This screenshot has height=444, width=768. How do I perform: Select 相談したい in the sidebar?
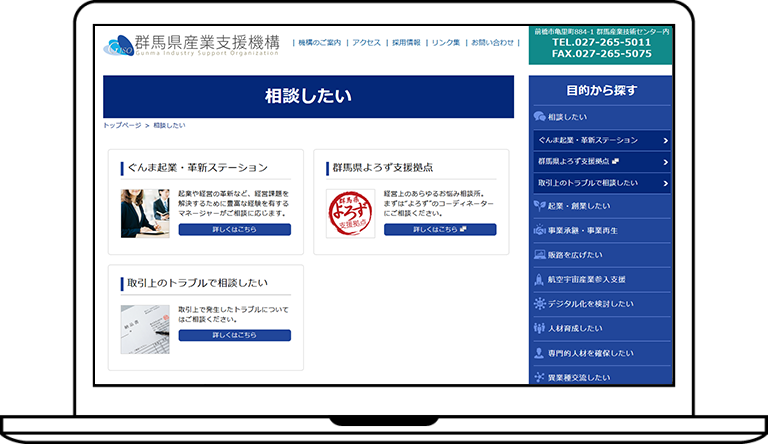tap(602, 117)
